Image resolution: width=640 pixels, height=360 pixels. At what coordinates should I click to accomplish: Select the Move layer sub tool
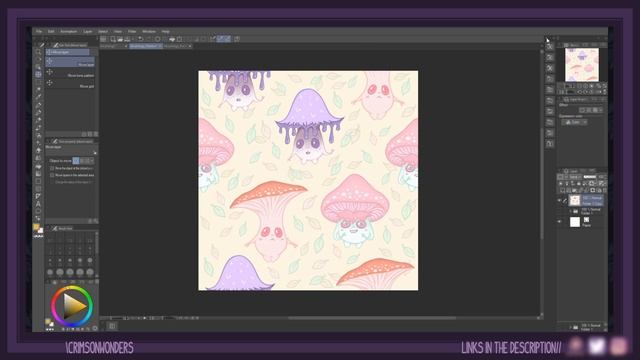71,62
